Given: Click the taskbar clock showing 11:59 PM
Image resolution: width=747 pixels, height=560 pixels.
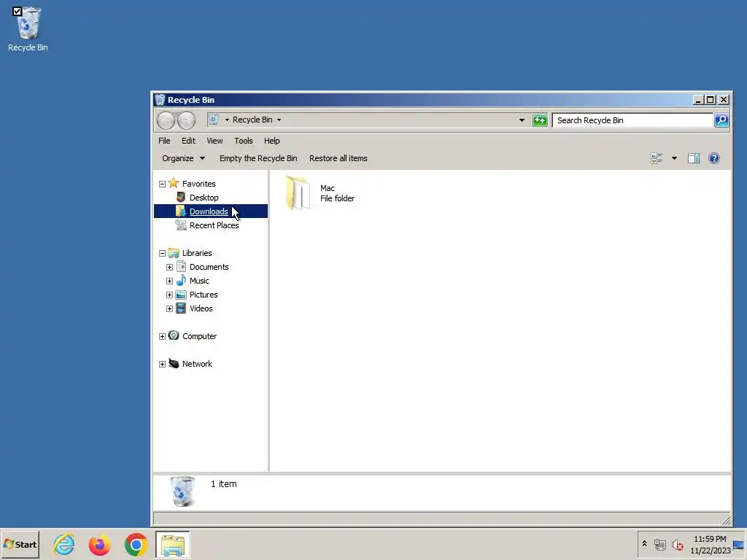Looking at the screenshot, I should coord(710,545).
